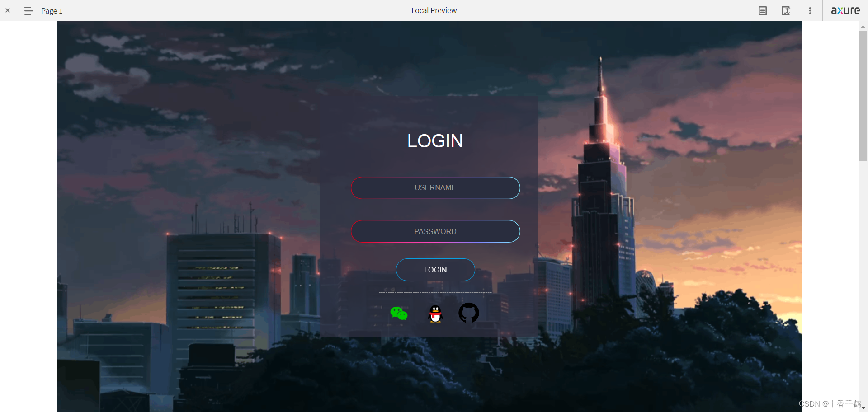The width and height of the screenshot is (868, 412).
Task: Toggle the inspect mode icon
Action: pos(786,11)
